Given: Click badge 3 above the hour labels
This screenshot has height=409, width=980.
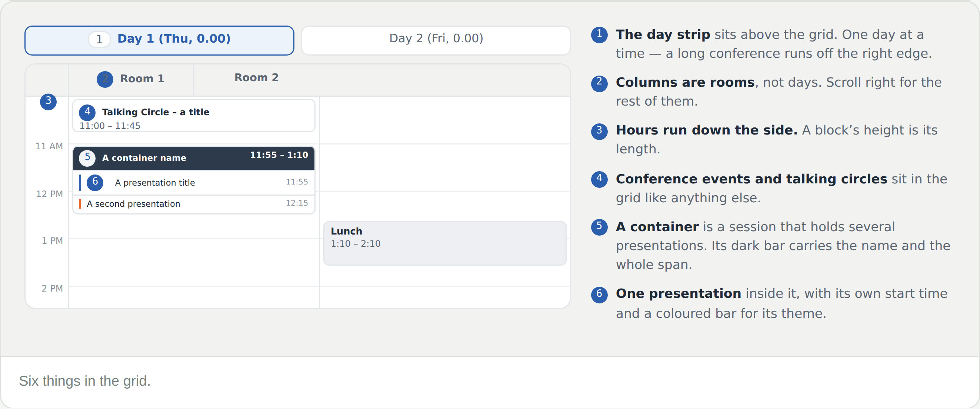Looking at the screenshot, I should click(x=48, y=102).
